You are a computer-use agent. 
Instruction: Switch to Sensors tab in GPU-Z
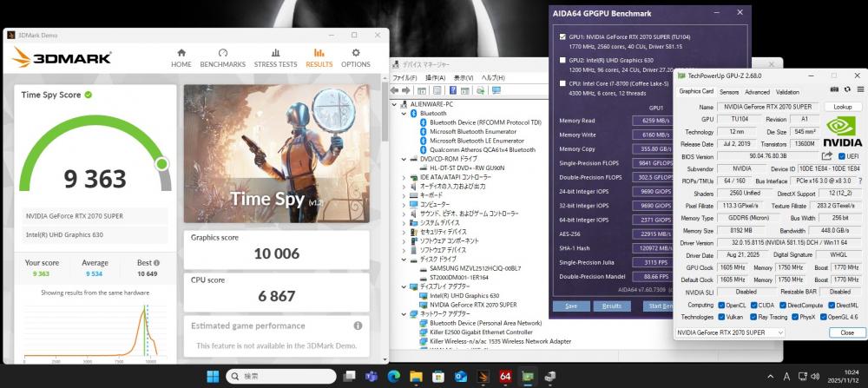click(x=728, y=92)
